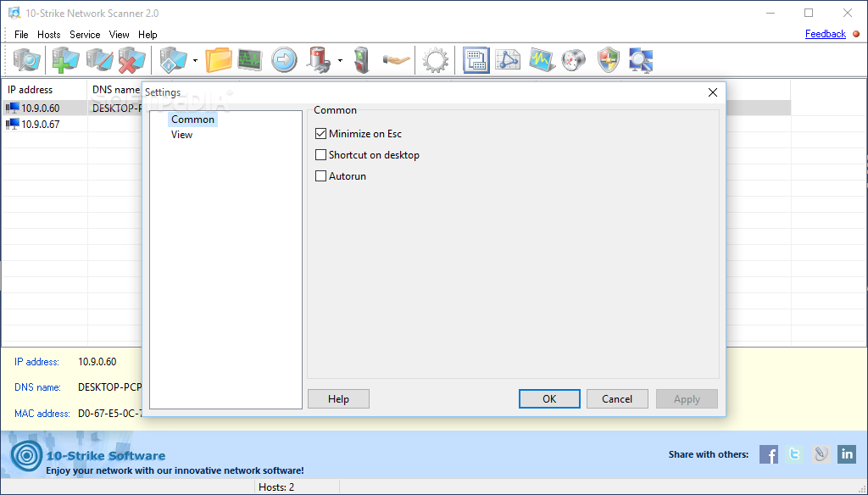Open the Hosts menu
The height and width of the screenshot is (495, 868).
(48, 35)
